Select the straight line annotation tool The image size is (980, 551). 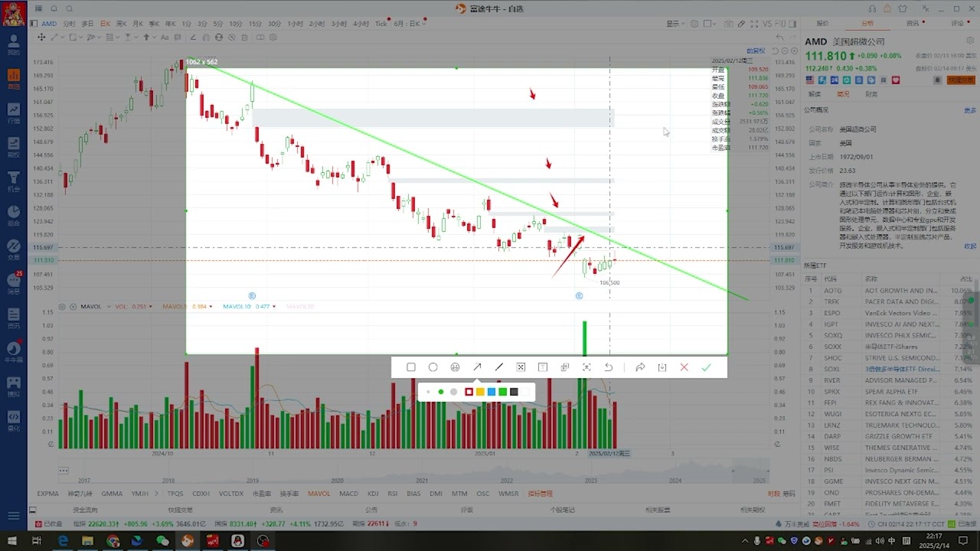[x=499, y=367]
